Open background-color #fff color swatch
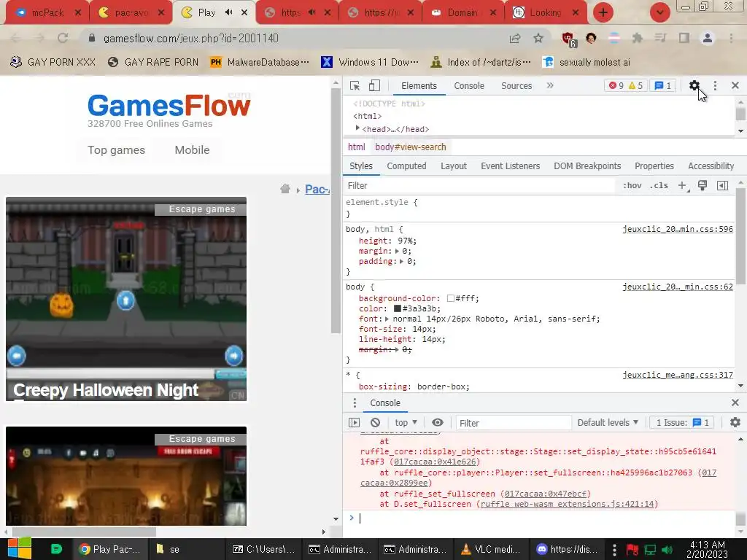The width and height of the screenshot is (747, 560). pos(450,298)
